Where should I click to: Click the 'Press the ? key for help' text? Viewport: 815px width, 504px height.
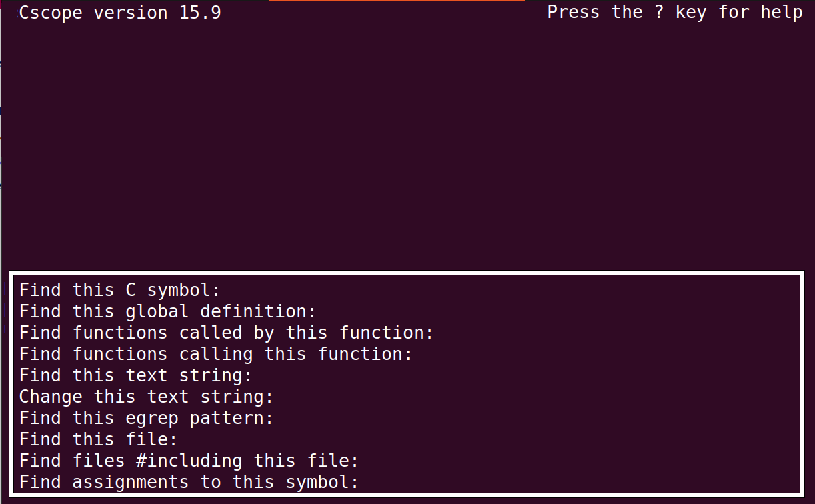[675, 12]
